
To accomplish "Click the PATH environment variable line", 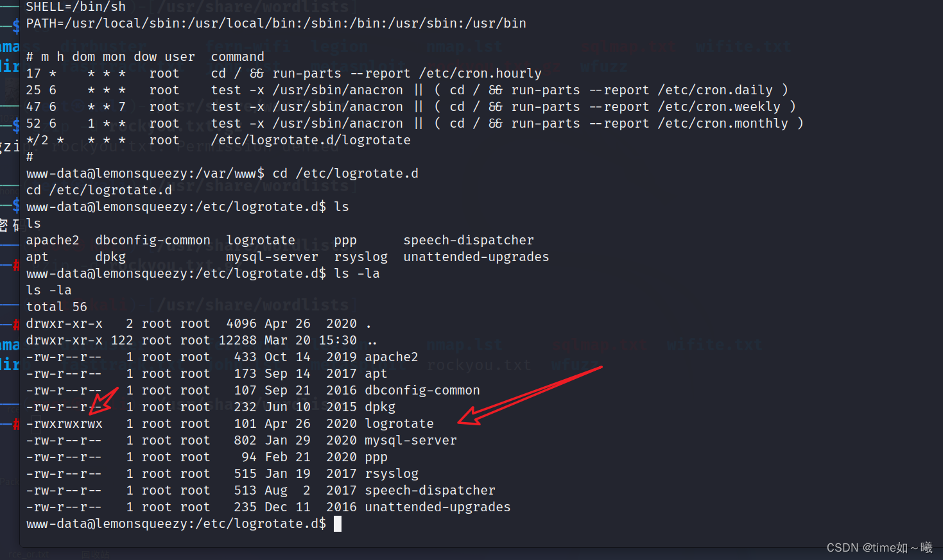I will point(276,24).
